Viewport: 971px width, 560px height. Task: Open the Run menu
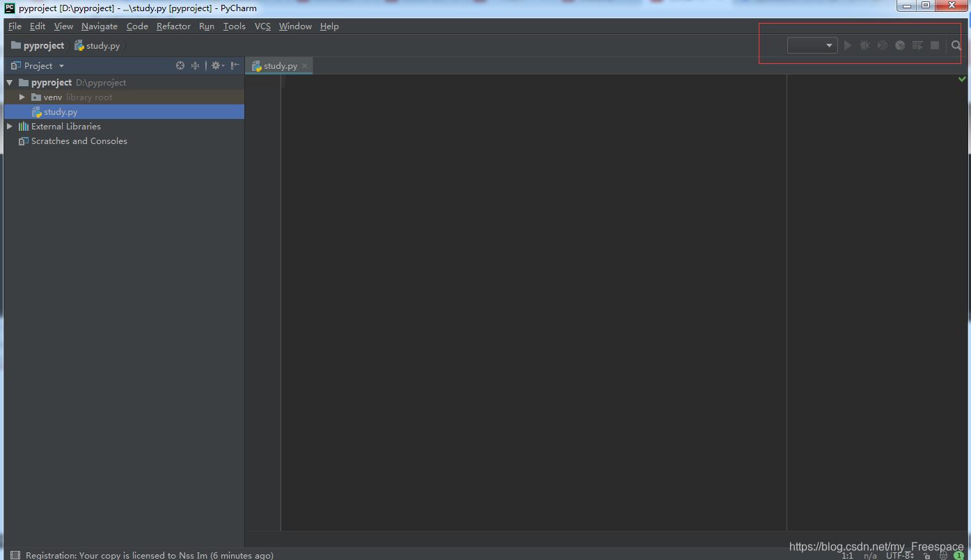(207, 26)
